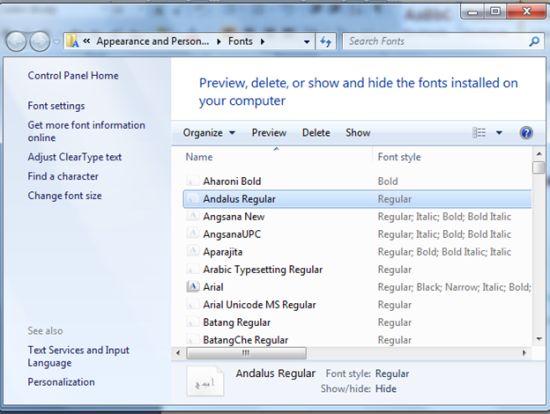Screen dimensions: 550x414
Task: Select the Batang Regular font row
Action: [357, 322]
